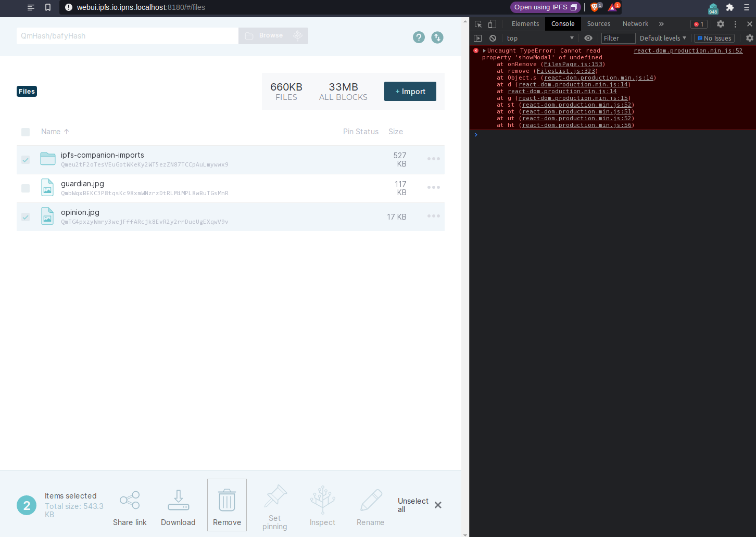Toggle the select-all checkbox in header
756x537 pixels.
click(26, 132)
